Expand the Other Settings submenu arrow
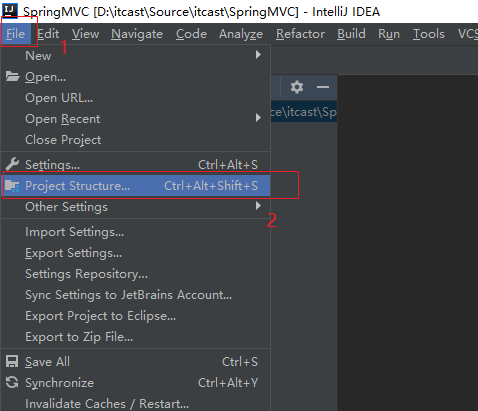 (258, 206)
